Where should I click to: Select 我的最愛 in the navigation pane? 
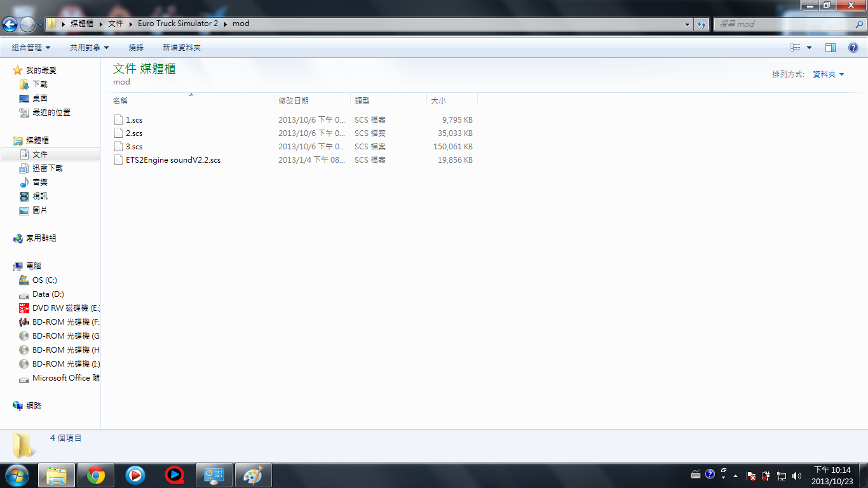coord(41,71)
